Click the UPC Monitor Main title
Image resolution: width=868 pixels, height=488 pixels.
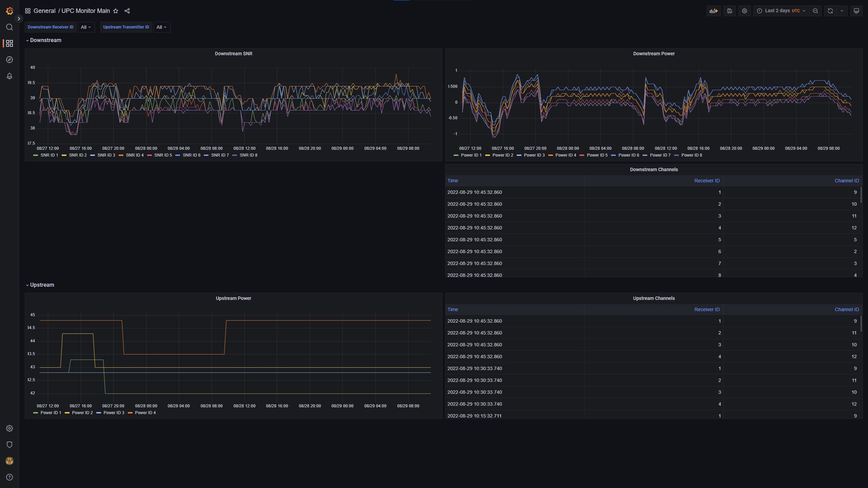(86, 11)
